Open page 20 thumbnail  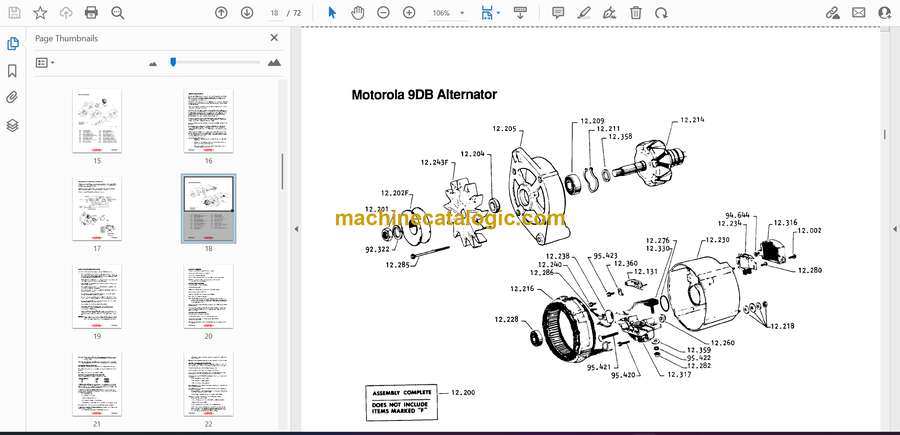(x=208, y=297)
